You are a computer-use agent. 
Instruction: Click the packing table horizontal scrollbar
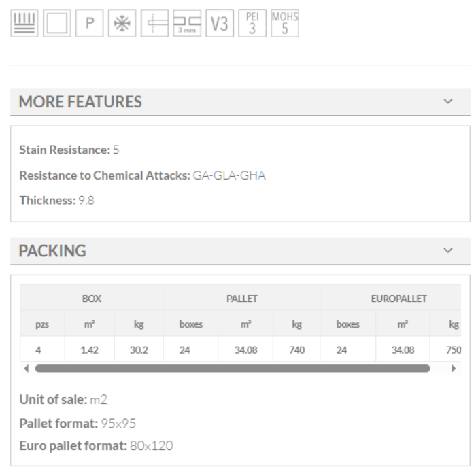tap(231, 368)
